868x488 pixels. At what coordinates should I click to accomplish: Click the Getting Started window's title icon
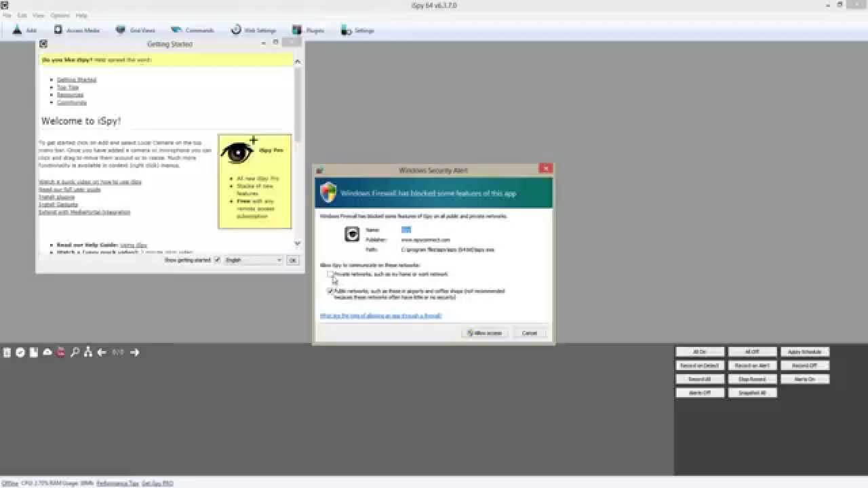tap(43, 44)
